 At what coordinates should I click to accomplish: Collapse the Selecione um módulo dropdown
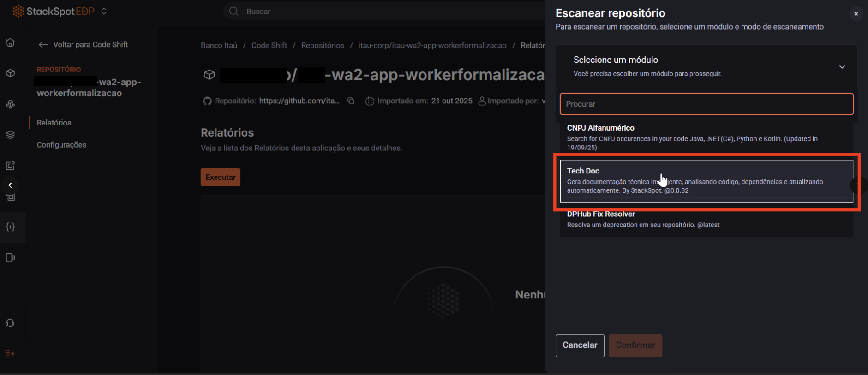pos(842,67)
